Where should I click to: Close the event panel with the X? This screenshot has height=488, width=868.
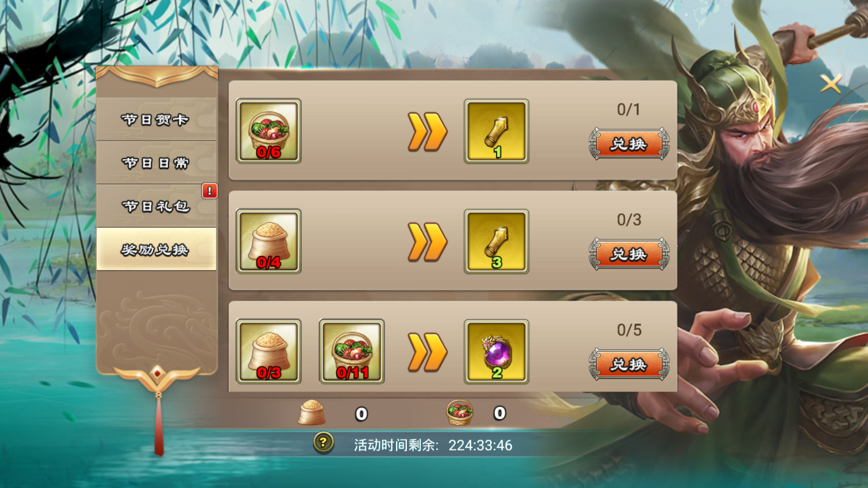pos(831,84)
